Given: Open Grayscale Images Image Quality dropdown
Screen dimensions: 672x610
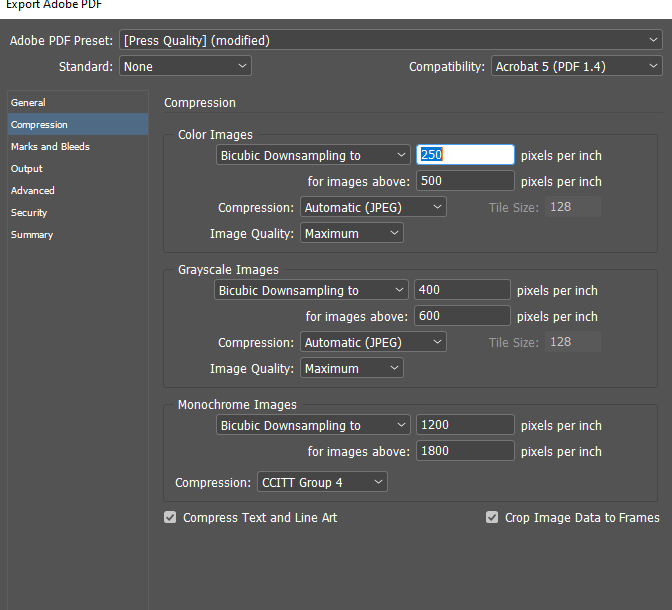Looking at the screenshot, I should click(x=352, y=369).
